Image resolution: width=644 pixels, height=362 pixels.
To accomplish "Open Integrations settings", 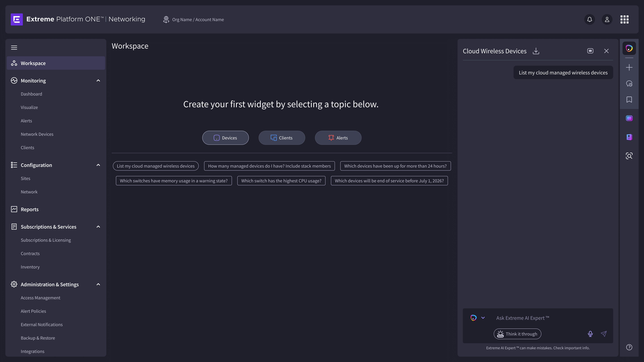I will [33, 351].
